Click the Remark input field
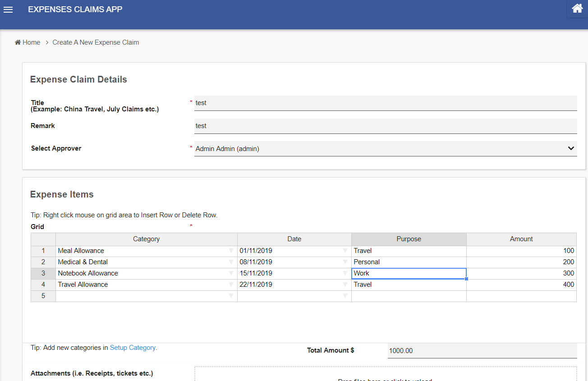 click(385, 126)
